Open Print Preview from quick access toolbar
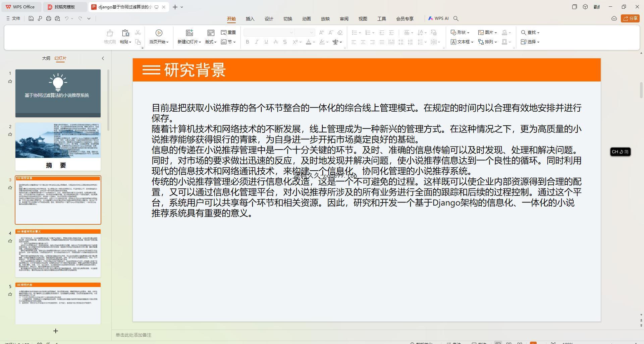 click(x=57, y=18)
